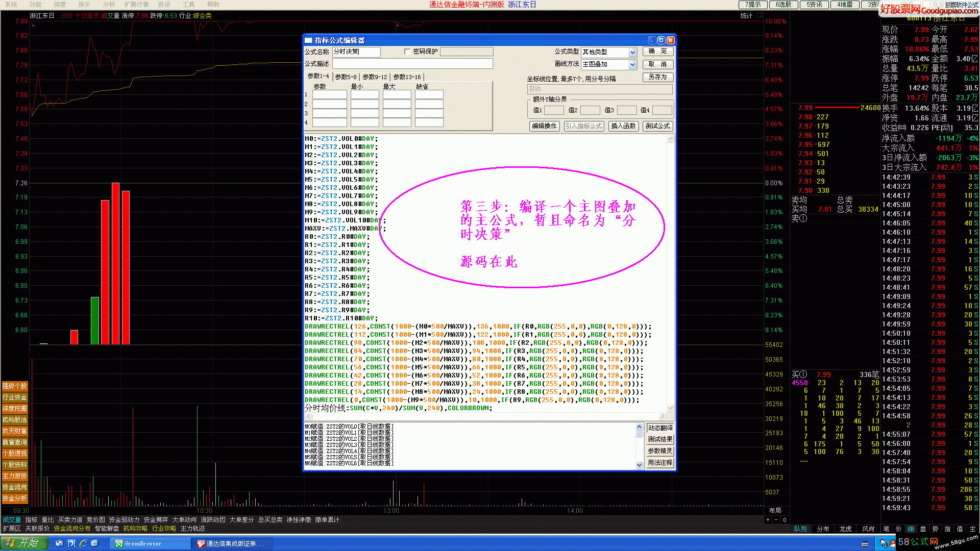Click the 取消 cancel button
The width and height of the screenshot is (980, 551).
[657, 64]
